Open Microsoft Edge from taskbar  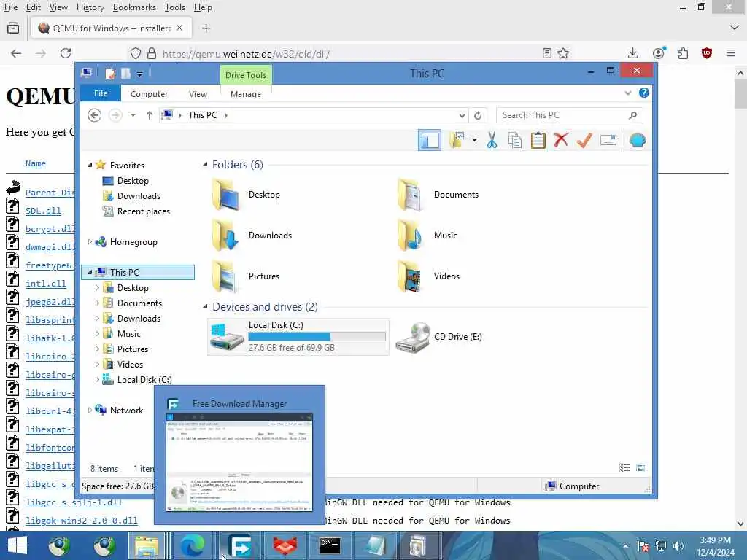pos(193,545)
